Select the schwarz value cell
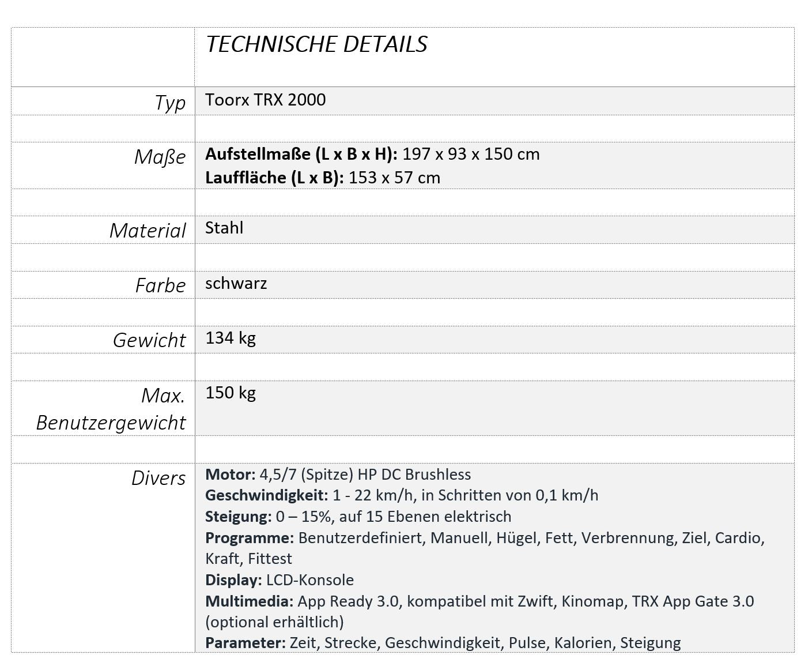The image size is (812, 670). coord(236,283)
